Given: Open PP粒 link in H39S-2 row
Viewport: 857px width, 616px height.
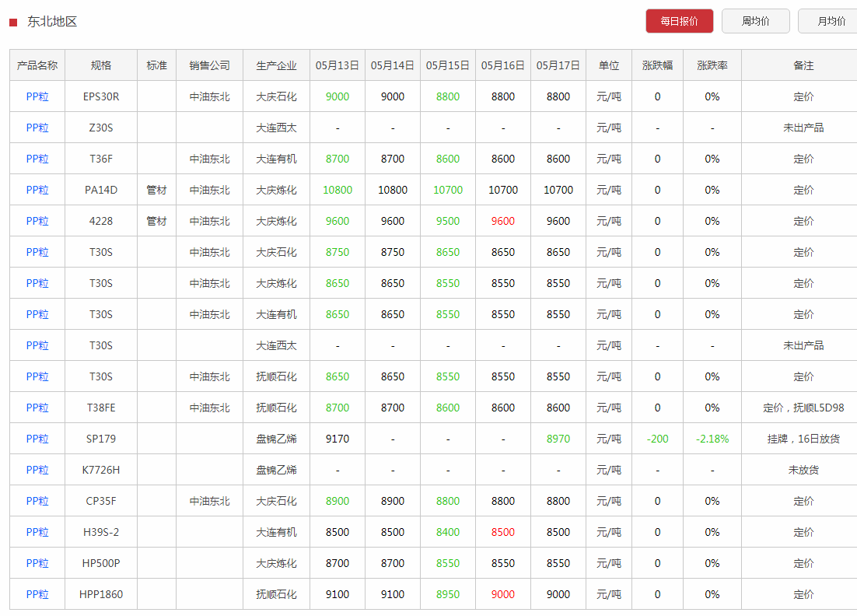Looking at the screenshot, I should click(37, 532).
